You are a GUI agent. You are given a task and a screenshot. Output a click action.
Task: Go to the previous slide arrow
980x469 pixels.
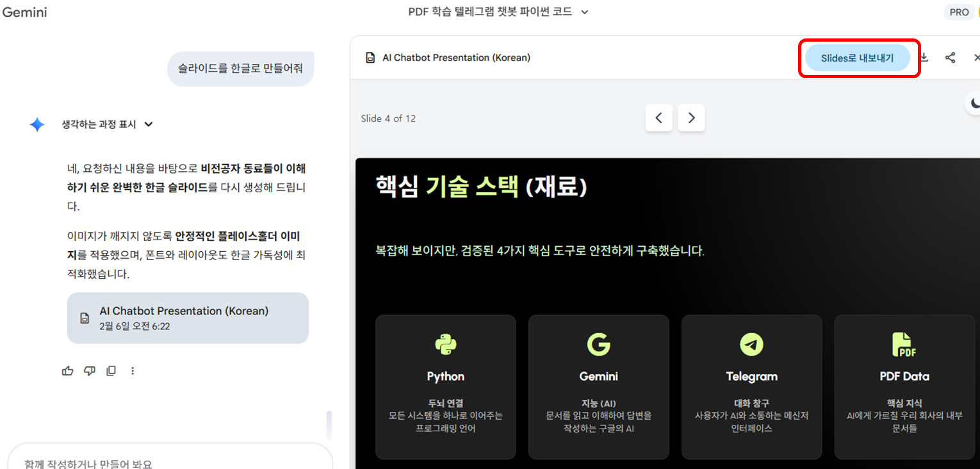tap(658, 118)
